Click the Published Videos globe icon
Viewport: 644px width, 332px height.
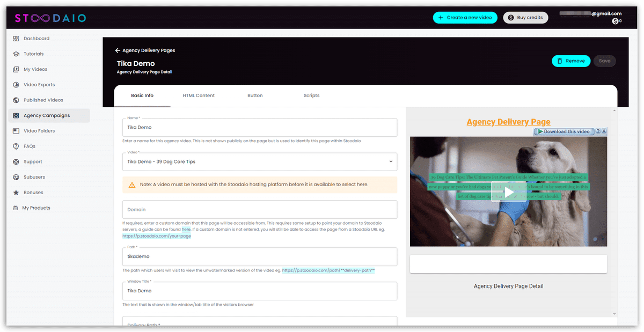(x=16, y=100)
